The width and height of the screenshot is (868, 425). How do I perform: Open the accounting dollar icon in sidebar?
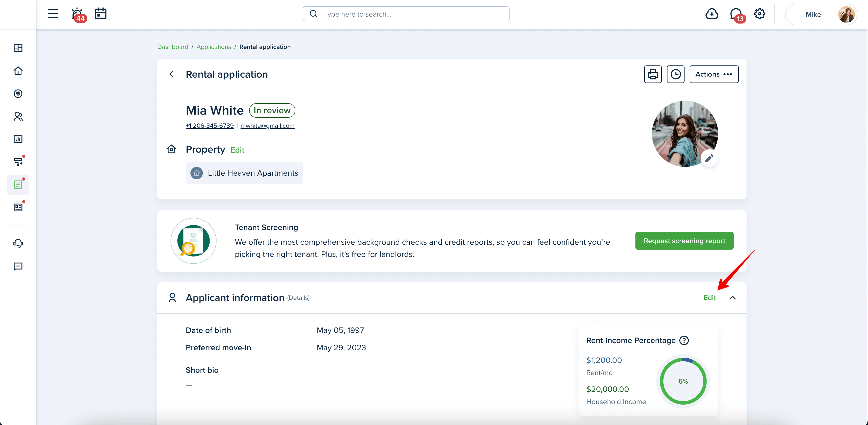tap(18, 93)
